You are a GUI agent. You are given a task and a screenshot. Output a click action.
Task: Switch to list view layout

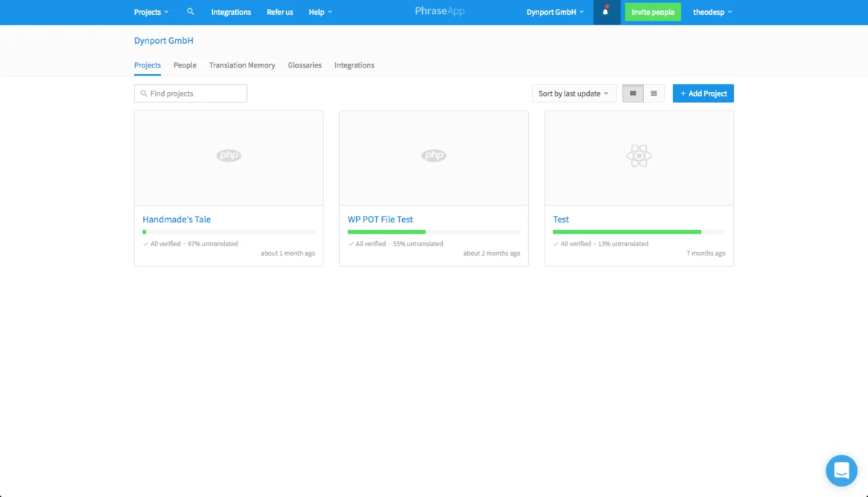pyautogui.click(x=654, y=93)
